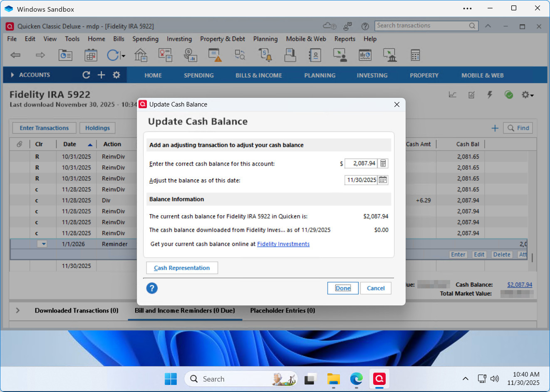
Task: Click the $2,087.94 Cash Balance link
Action: tap(520, 285)
